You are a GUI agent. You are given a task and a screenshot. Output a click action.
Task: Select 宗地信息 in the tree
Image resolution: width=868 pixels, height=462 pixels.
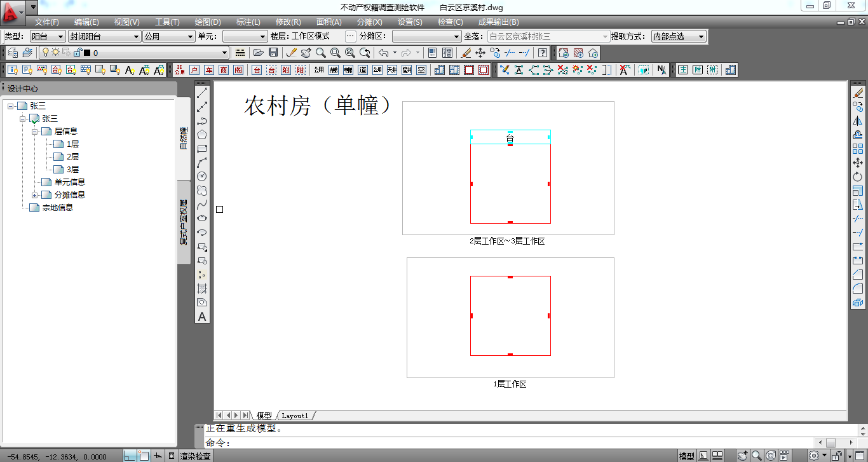click(57, 208)
